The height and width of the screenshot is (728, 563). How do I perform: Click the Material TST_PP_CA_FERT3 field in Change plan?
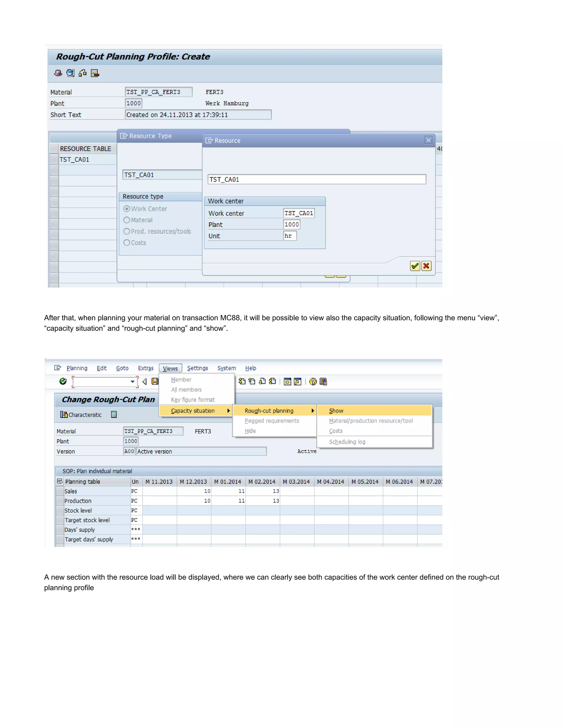tap(153, 431)
